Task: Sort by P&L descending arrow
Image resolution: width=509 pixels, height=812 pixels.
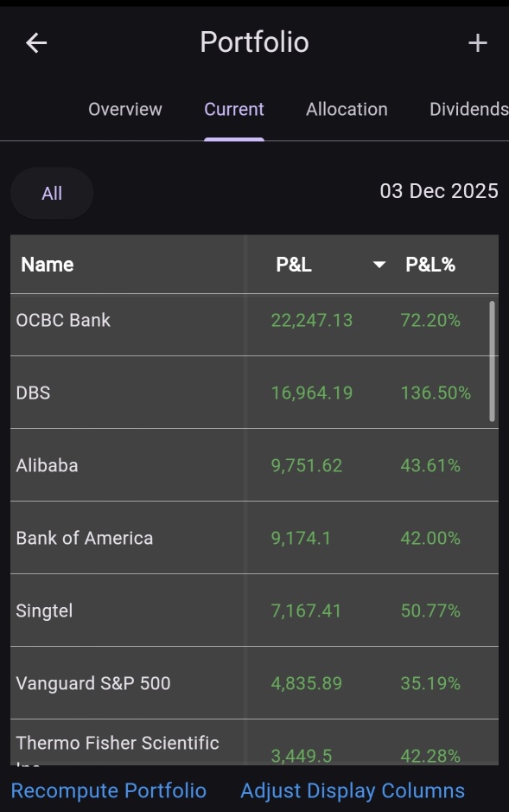Action: (x=379, y=265)
